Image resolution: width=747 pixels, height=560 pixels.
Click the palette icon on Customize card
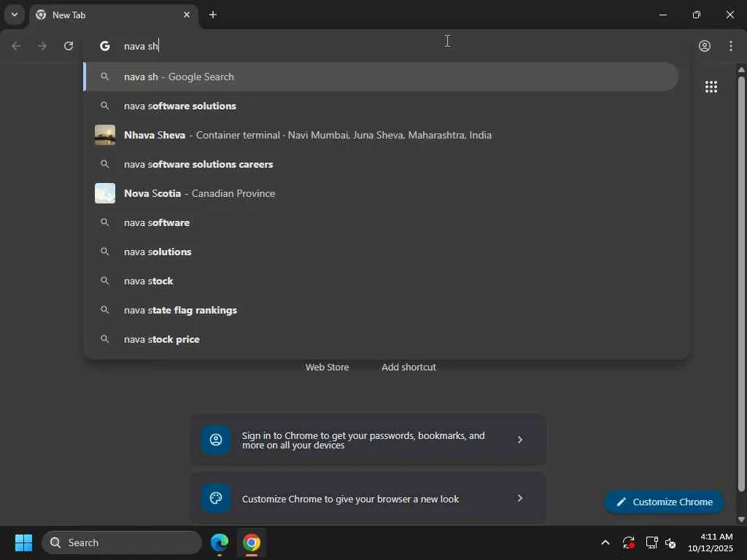pyautogui.click(x=216, y=499)
